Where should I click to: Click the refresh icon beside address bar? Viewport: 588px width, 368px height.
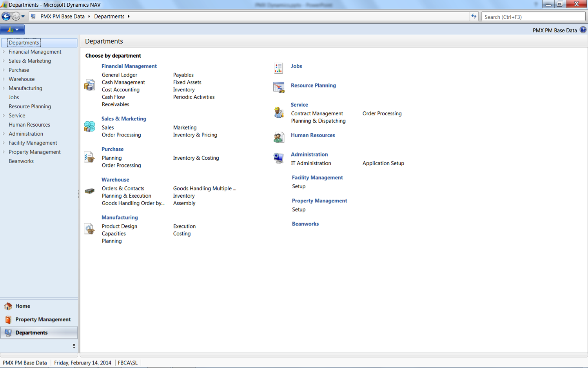(x=474, y=16)
